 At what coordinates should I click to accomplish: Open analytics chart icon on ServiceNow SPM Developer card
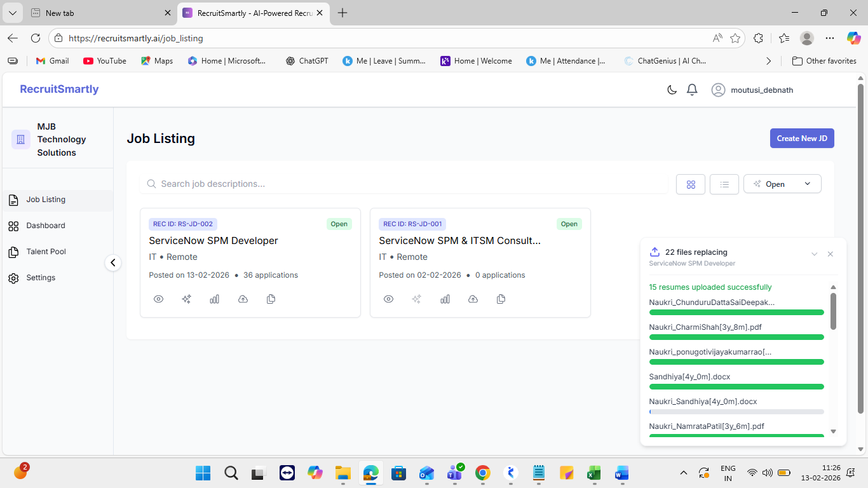point(214,299)
